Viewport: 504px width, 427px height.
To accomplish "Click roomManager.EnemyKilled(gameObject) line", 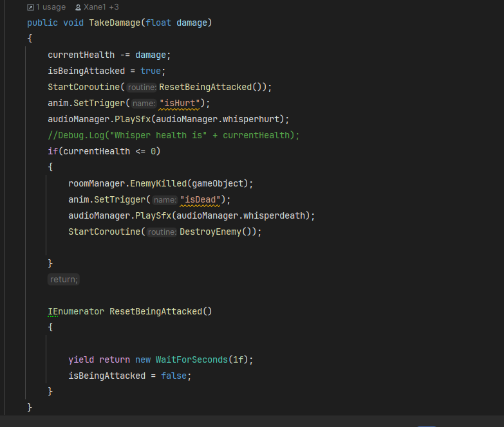I will (161, 183).
